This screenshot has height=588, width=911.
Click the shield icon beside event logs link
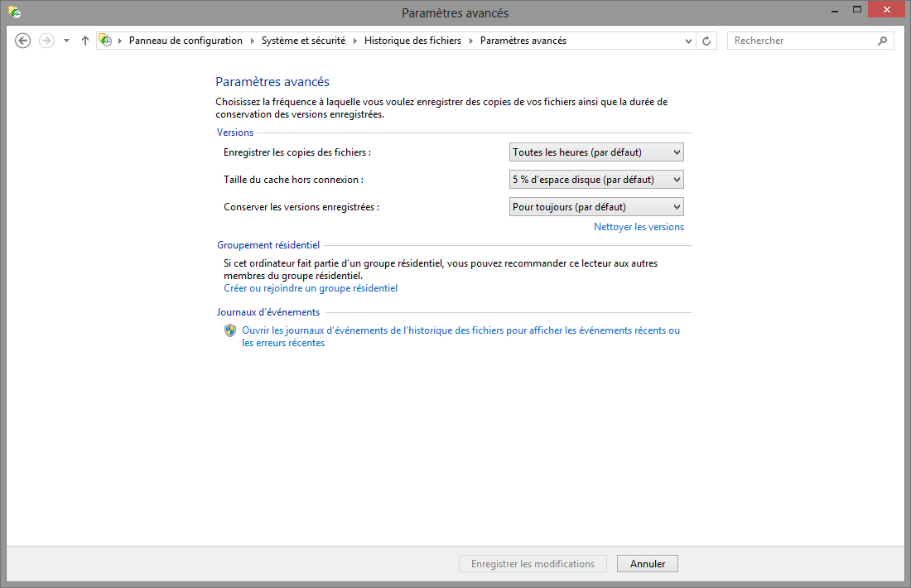click(x=231, y=330)
